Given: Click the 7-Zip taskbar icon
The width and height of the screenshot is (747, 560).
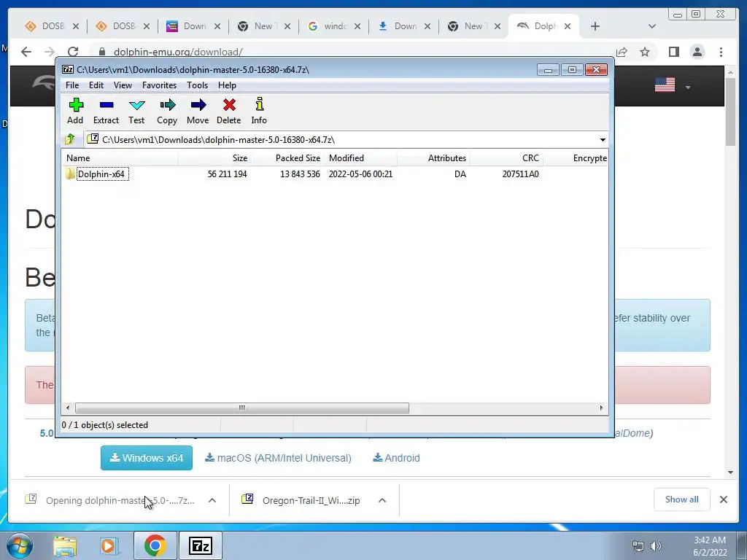Looking at the screenshot, I should [200, 545].
